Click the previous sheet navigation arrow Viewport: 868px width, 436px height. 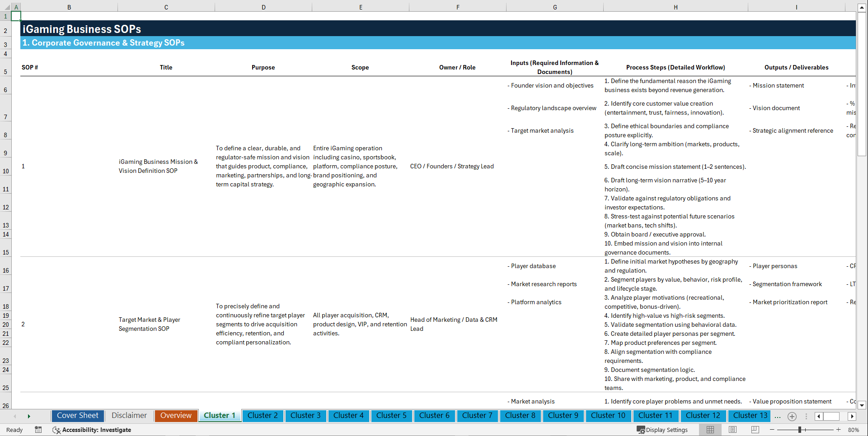[15, 416]
